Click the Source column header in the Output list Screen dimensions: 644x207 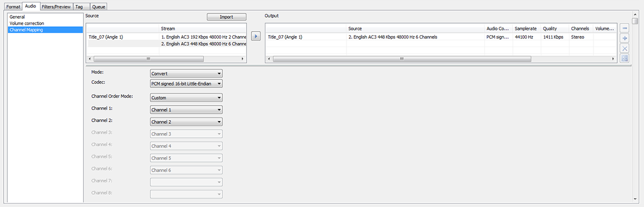(415, 29)
